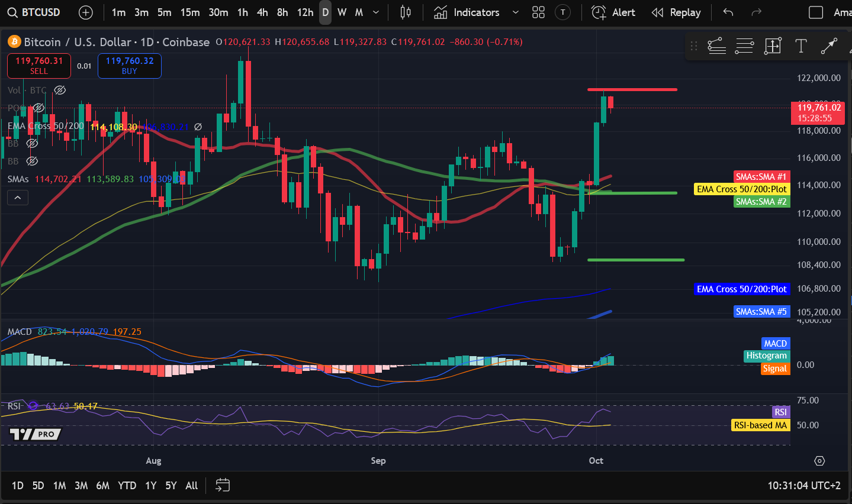This screenshot has height=504, width=852.
Task: Open chart settings gear below the price scale
Action: point(819,461)
